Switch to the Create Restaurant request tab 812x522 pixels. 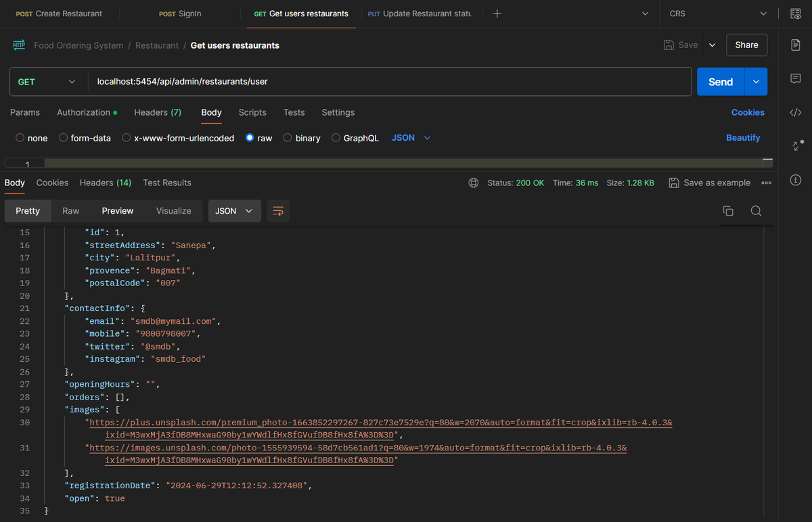click(59, 14)
